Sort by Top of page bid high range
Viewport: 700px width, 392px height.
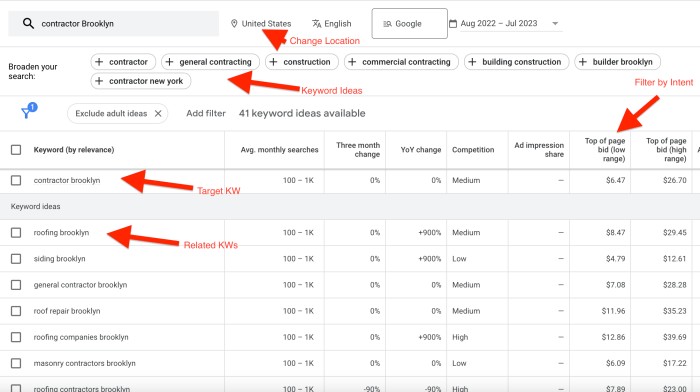[x=666, y=150]
